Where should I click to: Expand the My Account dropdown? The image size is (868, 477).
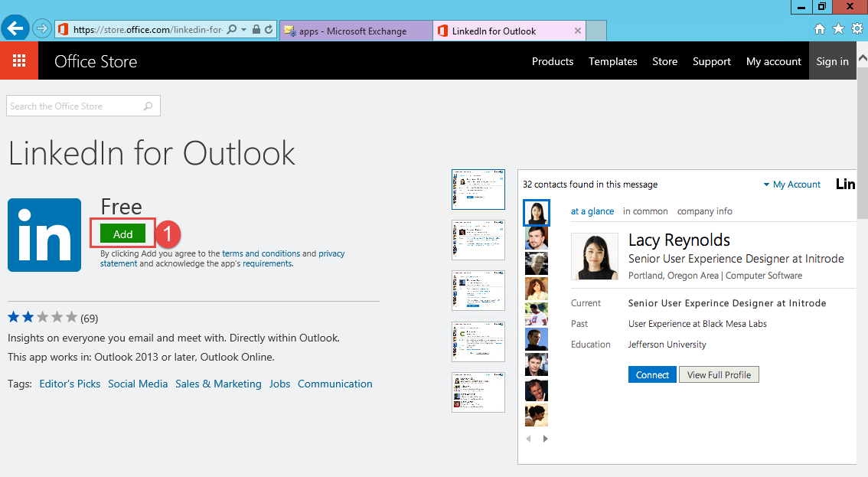(x=792, y=185)
